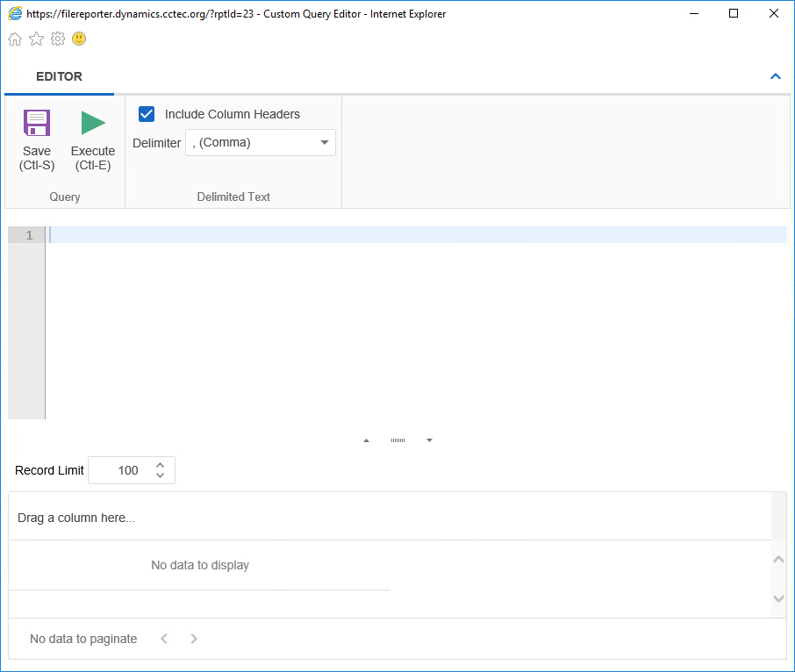Click the splitter up arrow to collapse editor
The image size is (795, 672).
(366, 440)
